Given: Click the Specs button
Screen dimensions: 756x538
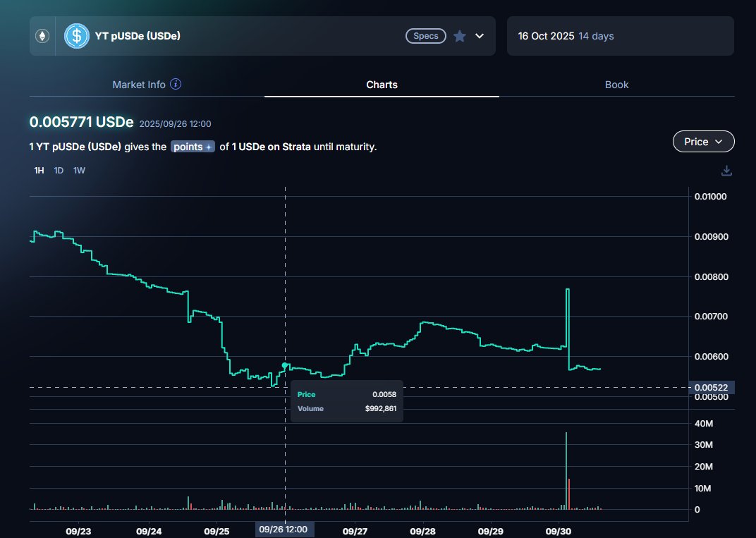Looking at the screenshot, I should tap(426, 36).
